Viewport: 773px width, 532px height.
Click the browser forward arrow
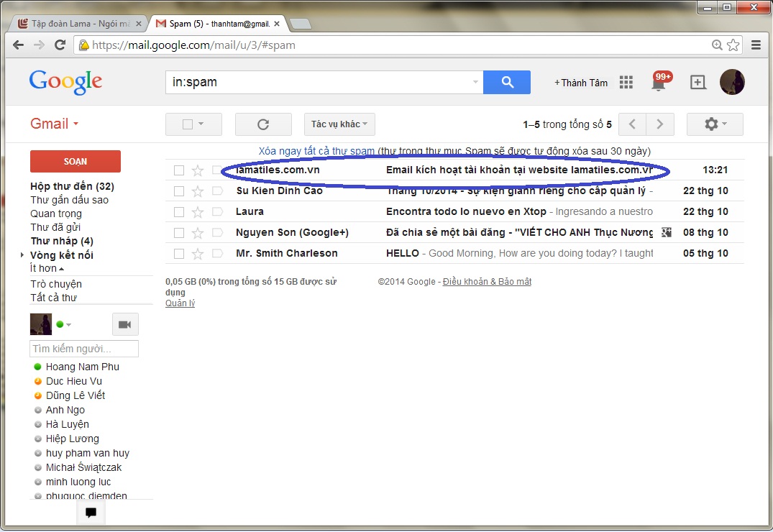coord(39,45)
